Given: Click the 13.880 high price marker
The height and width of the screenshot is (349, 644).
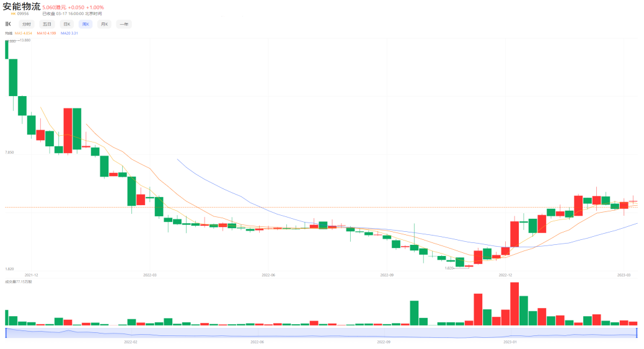Looking at the screenshot, I should [25, 40].
